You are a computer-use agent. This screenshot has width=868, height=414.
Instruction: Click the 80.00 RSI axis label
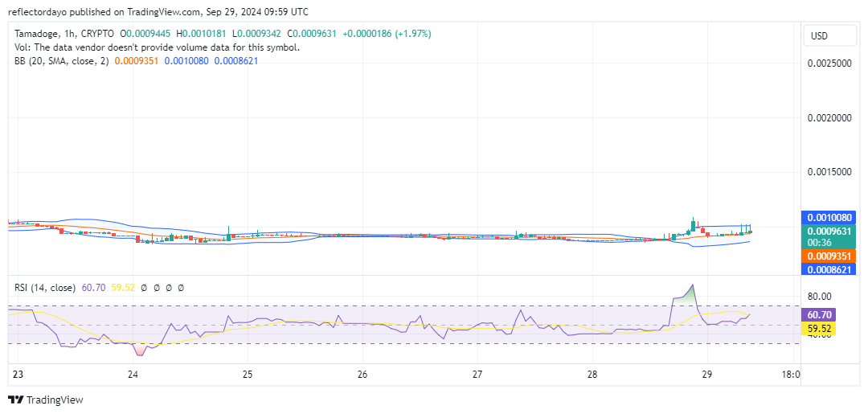pos(817,296)
